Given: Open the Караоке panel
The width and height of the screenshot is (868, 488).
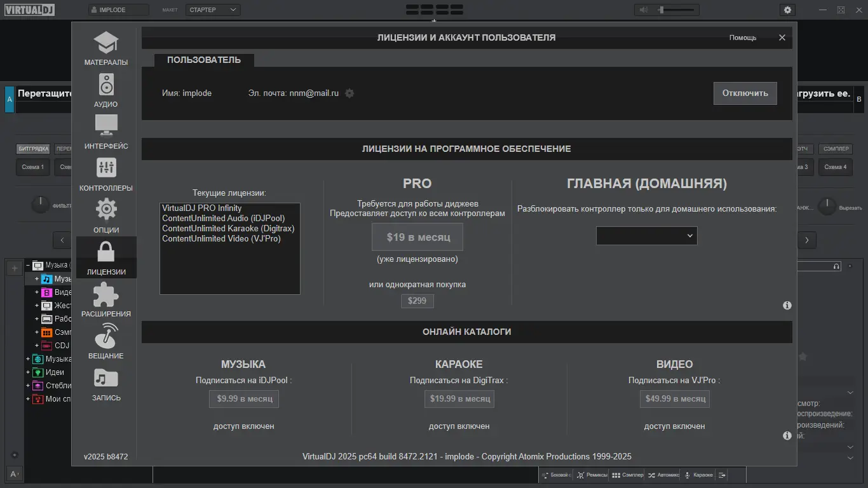Looking at the screenshot, I should (x=698, y=475).
